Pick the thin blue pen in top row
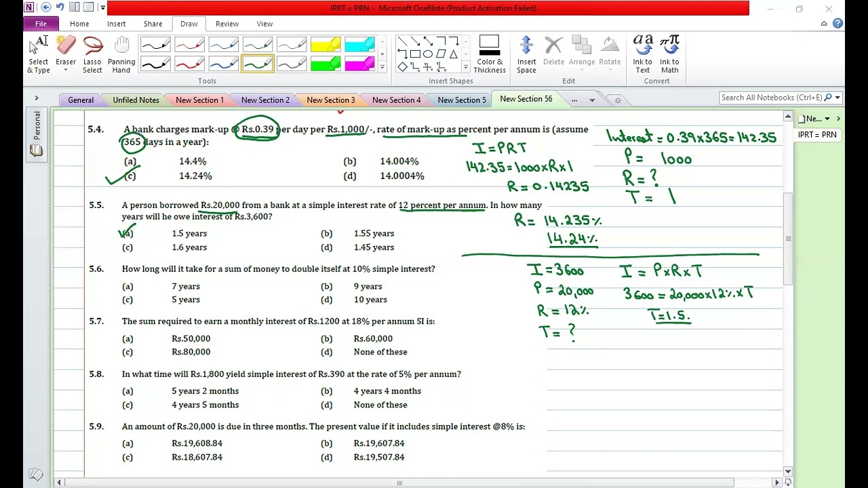 pos(223,45)
